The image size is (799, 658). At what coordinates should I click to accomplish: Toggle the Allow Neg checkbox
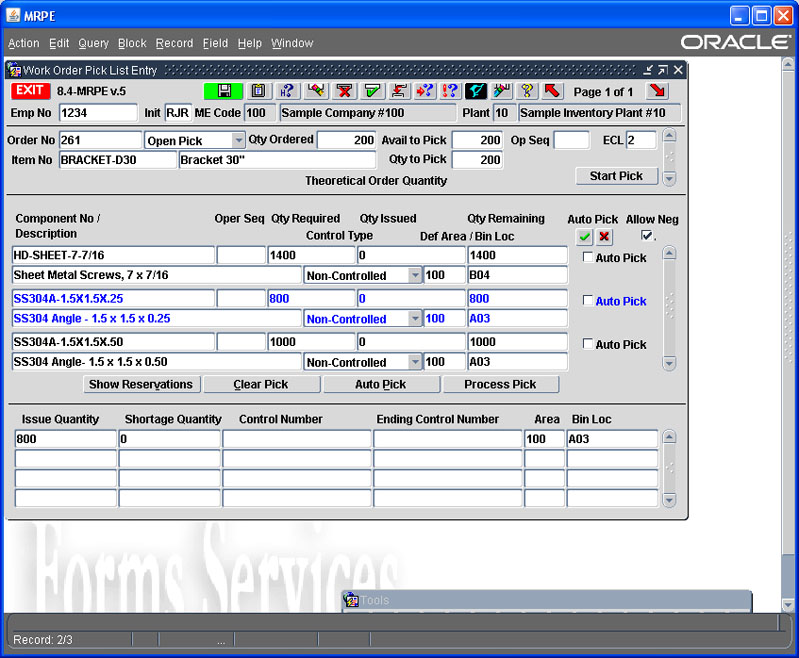tap(647, 236)
